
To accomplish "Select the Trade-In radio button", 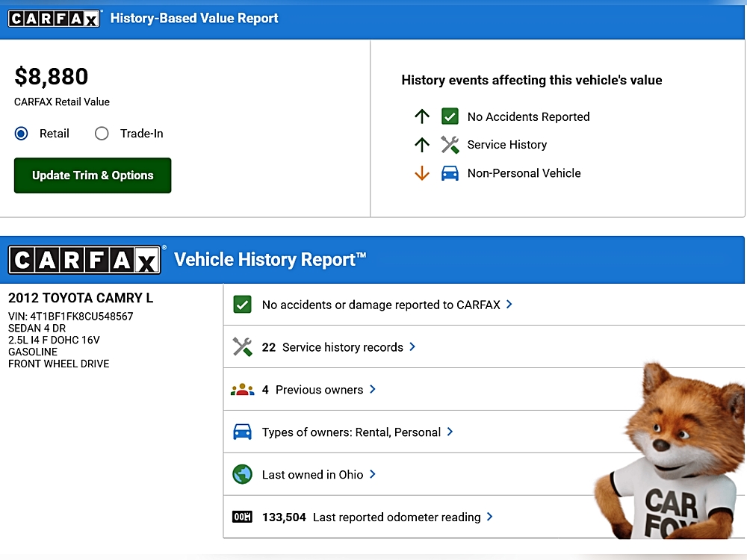I will coord(102,134).
